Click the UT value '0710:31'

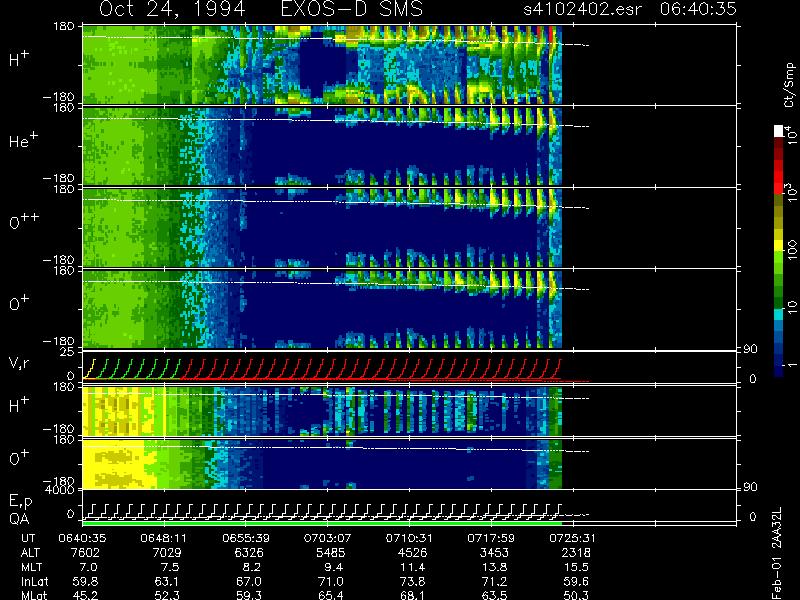(x=409, y=538)
